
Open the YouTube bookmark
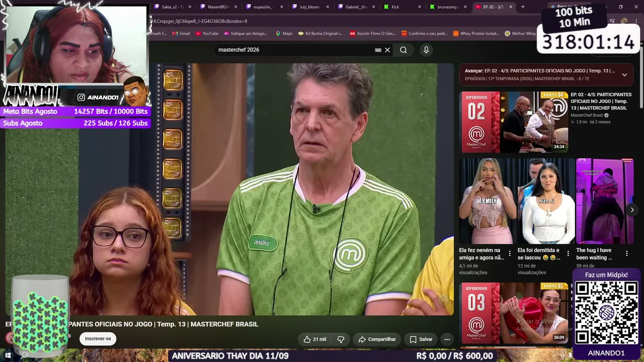tap(207, 34)
